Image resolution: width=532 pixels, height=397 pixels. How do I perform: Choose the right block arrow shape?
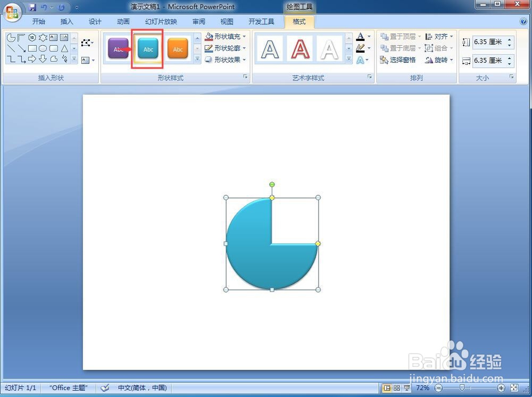pyautogui.click(x=32, y=59)
